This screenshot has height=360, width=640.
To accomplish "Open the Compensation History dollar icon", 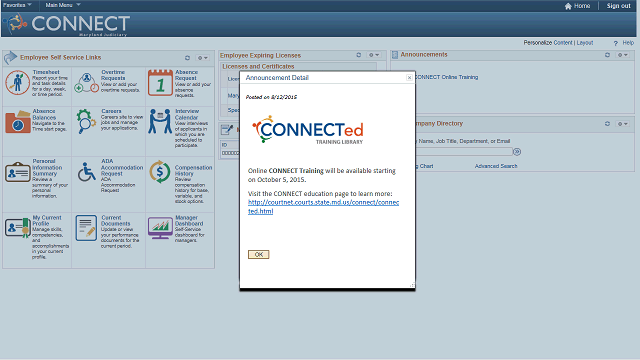I will 160,172.
